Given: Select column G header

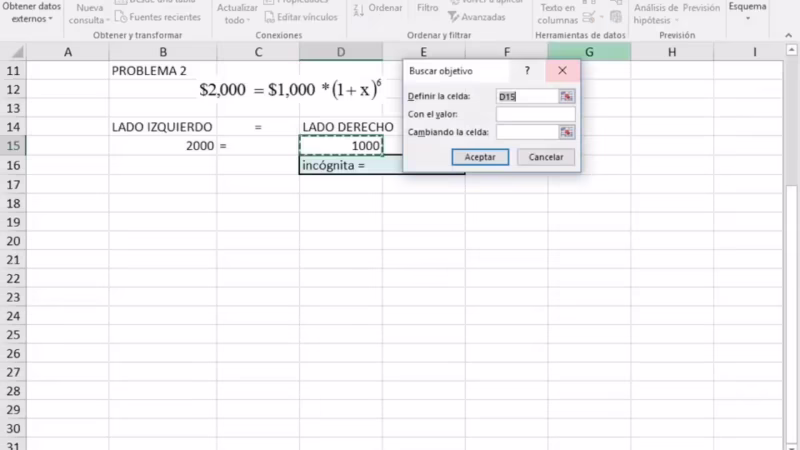Looking at the screenshot, I should (x=589, y=52).
